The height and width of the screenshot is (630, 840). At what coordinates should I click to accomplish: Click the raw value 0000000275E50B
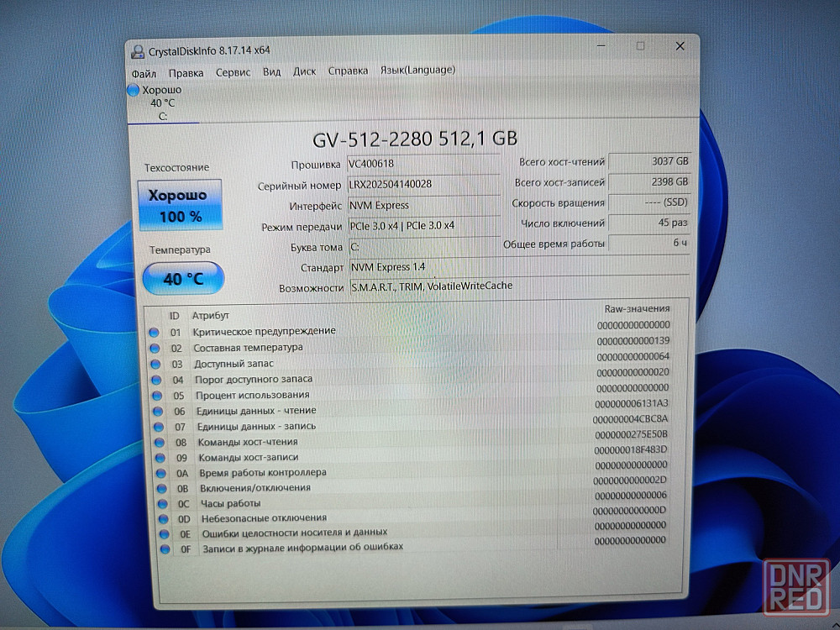[631, 434]
